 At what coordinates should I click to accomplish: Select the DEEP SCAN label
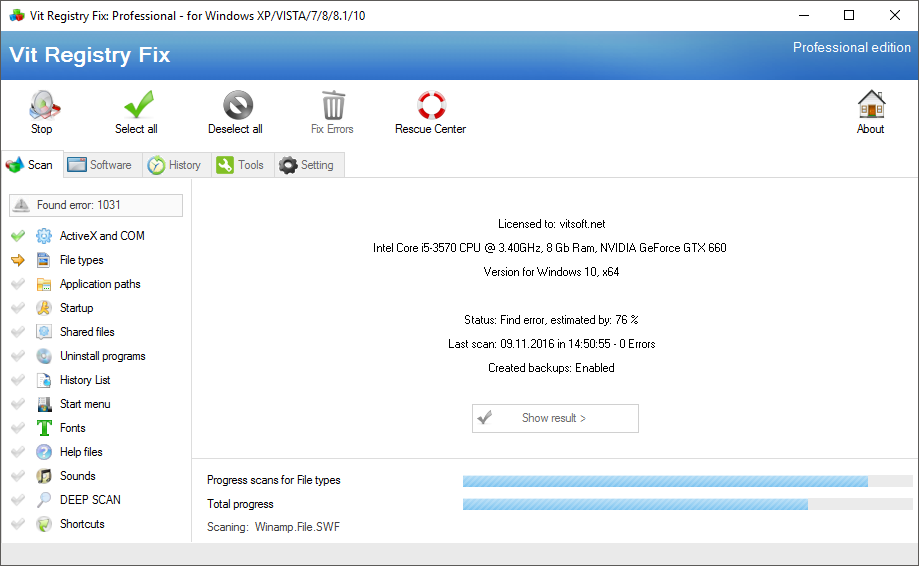(x=90, y=500)
